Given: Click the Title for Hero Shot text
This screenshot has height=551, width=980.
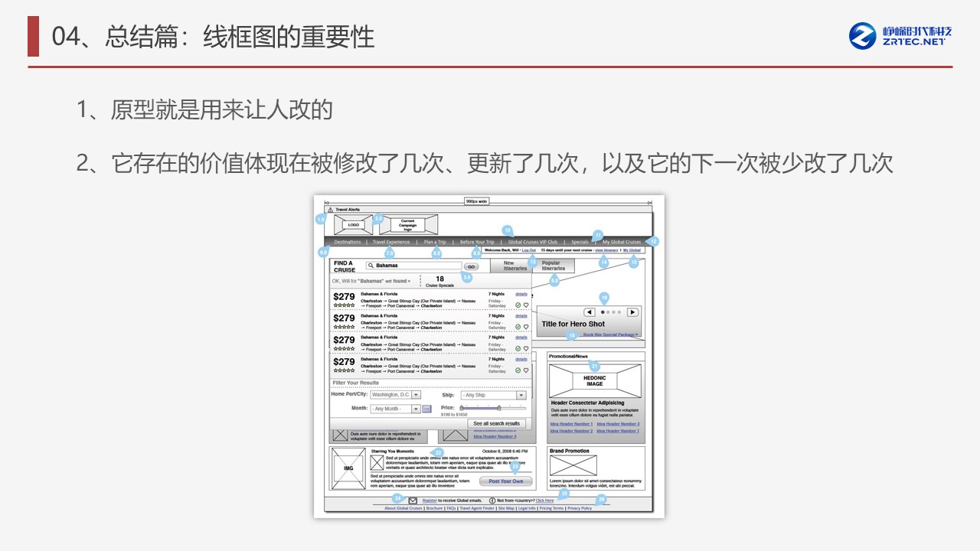Looking at the screenshot, I should coord(573,324).
